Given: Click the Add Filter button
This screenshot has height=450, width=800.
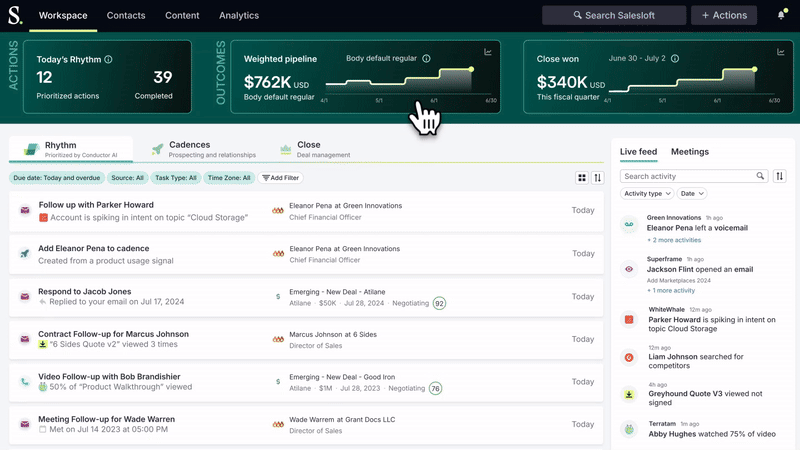Looking at the screenshot, I should pos(281,178).
